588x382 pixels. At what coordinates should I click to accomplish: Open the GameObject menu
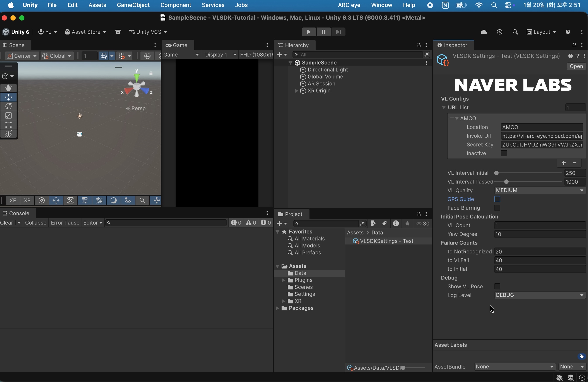point(133,5)
